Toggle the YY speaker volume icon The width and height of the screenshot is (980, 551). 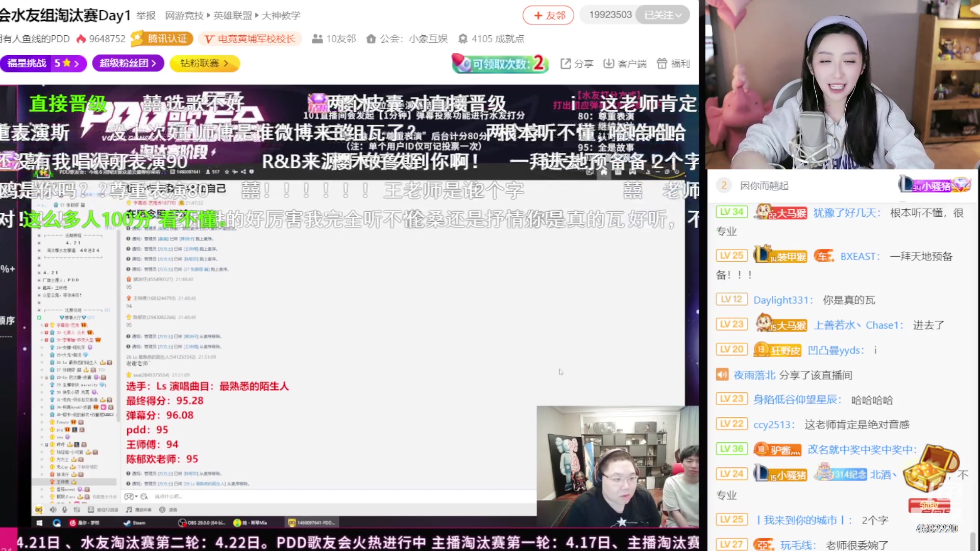tap(53, 510)
